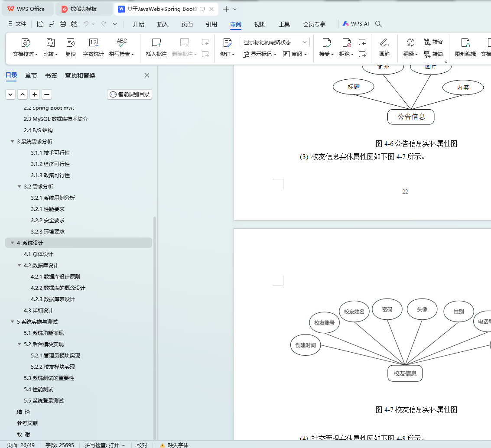Jump to 4.2.3 数据库表设计 heading
Image resolution: width=491 pixels, height=448 pixels.
[52, 299]
